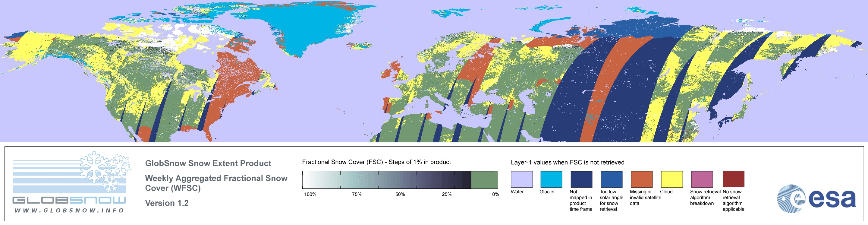
Task: Click the 'Glacier' legend label
Action: point(547,192)
